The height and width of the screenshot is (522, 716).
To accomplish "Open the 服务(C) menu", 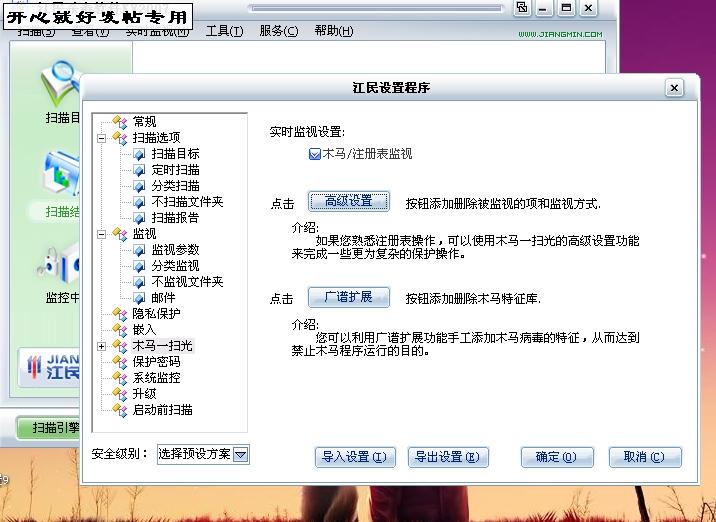I will point(279,31).
